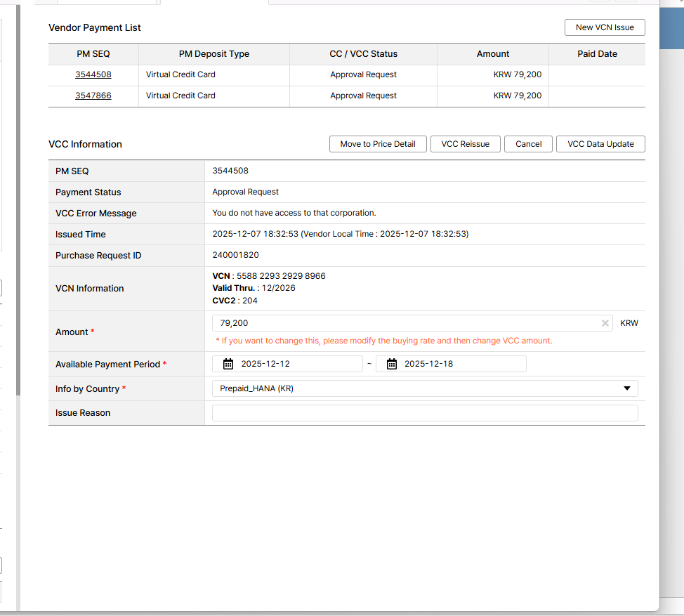Click VCC Data Update button
This screenshot has width=684, height=616.
click(600, 144)
